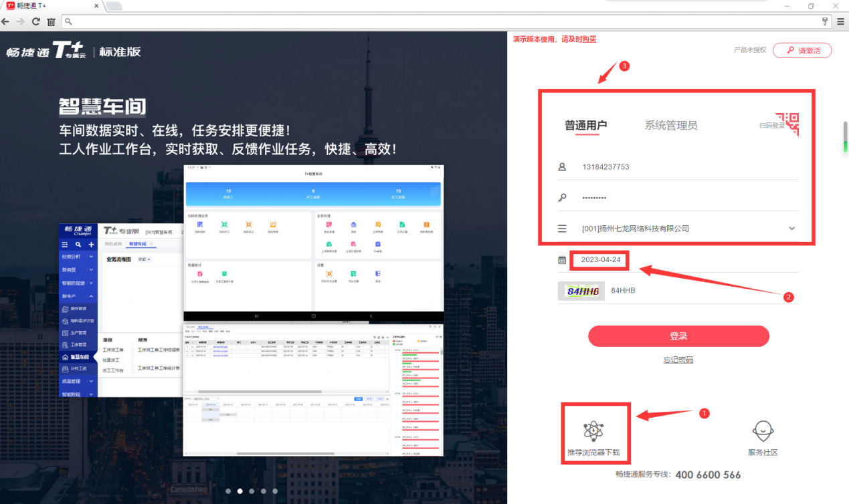Open the new tab button beside the 畅捷通 T+ tab
Viewport: 849px width, 504px height.
[114, 6]
